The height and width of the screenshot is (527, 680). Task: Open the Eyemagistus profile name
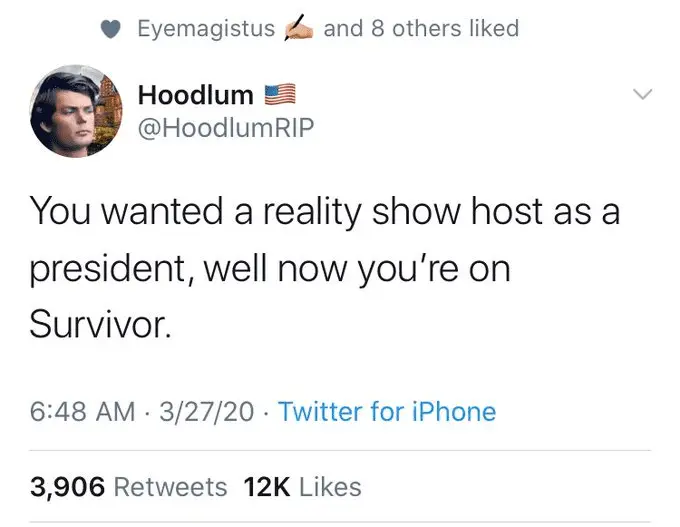206,29
